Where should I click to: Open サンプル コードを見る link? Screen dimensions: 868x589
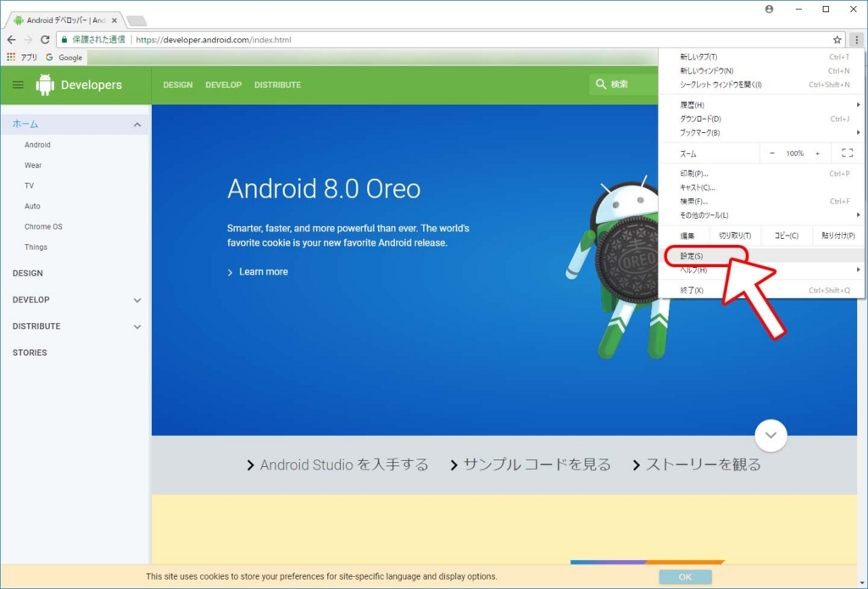[x=531, y=464]
